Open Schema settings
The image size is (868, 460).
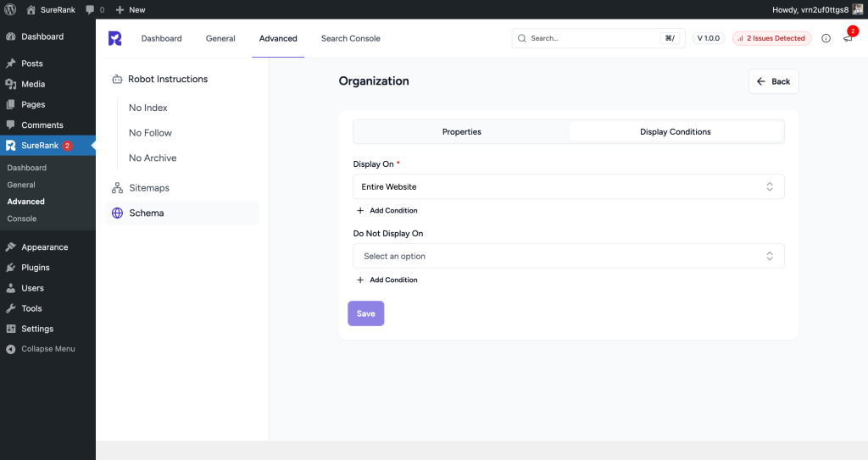[x=182, y=213]
